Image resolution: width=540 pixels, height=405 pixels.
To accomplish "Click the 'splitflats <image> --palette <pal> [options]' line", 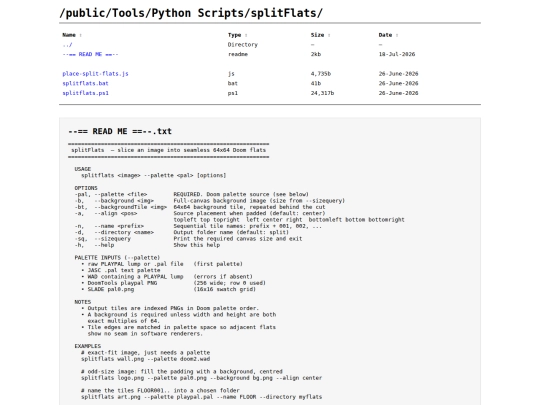I will point(154,175).
